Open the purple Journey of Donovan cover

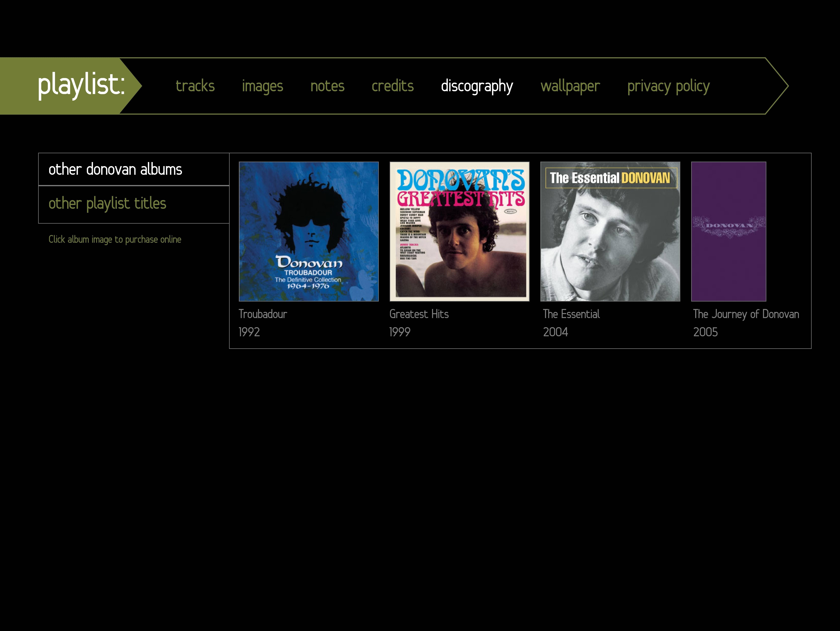729,232
